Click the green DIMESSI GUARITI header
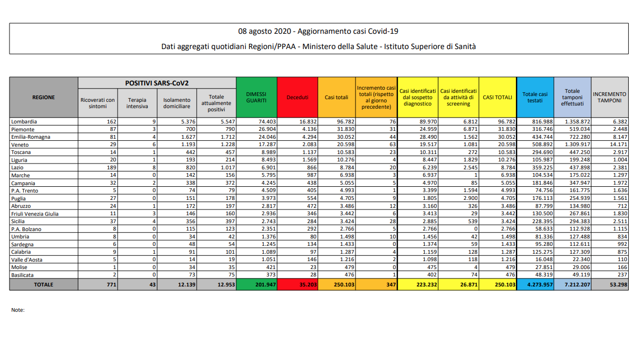 coord(256,97)
